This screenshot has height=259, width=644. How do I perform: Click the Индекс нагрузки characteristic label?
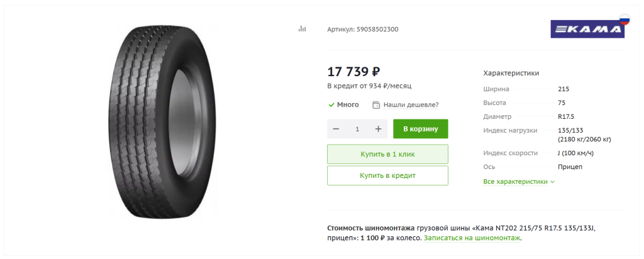coord(510,130)
